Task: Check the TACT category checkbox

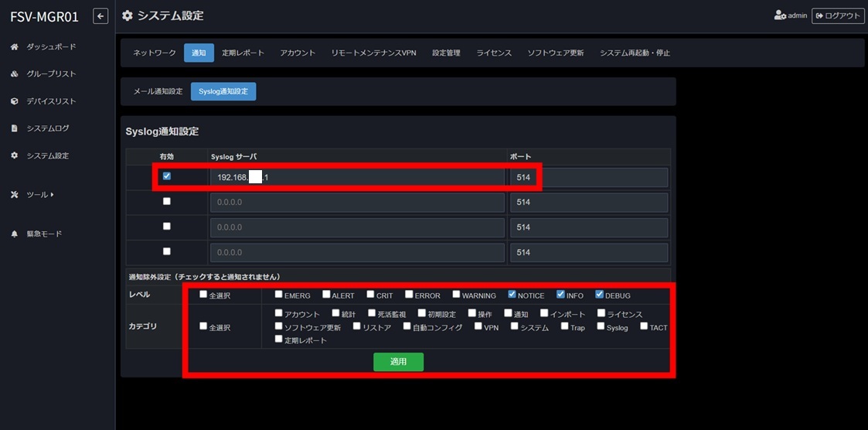Action: [x=644, y=326]
